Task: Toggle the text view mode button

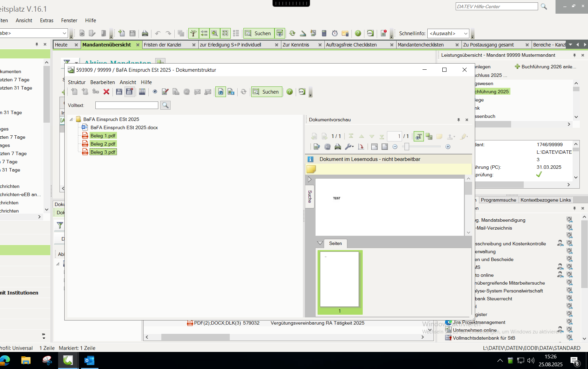Action: click(418, 137)
